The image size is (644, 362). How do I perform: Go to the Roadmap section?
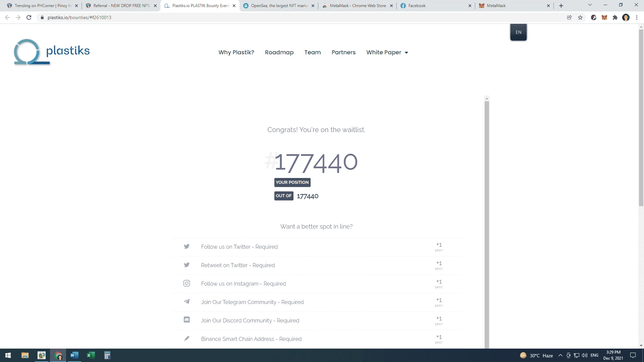(279, 52)
